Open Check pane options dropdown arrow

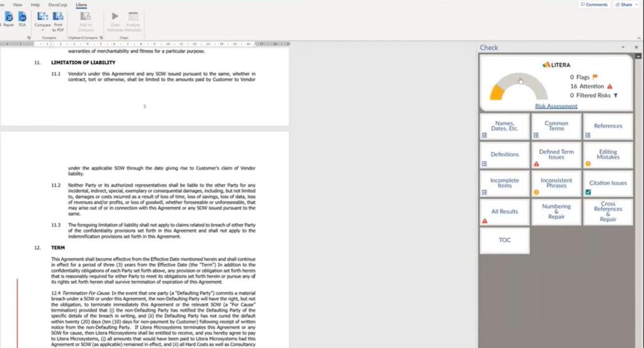pyautogui.click(x=623, y=47)
